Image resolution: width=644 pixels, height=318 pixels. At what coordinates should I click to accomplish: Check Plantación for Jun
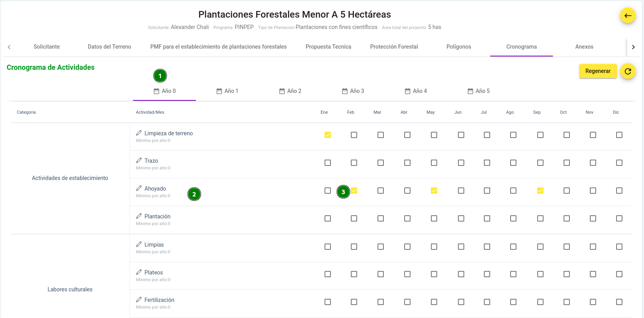461,218
